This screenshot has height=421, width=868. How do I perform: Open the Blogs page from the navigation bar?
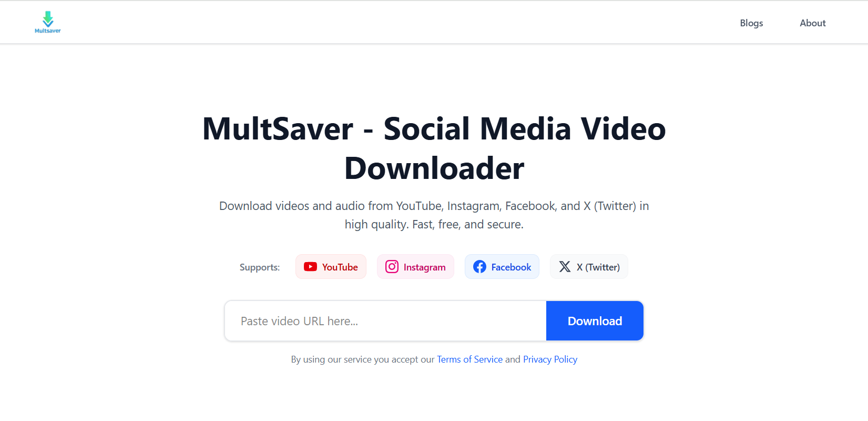(x=751, y=23)
